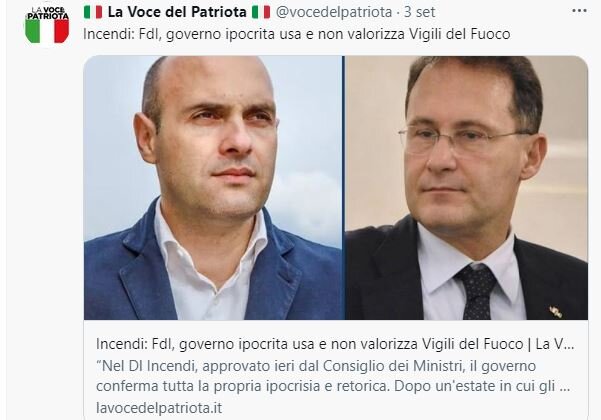This screenshot has height=420, width=601.
Task: Click the dark divider between the two photos
Action: click(344, 188)
